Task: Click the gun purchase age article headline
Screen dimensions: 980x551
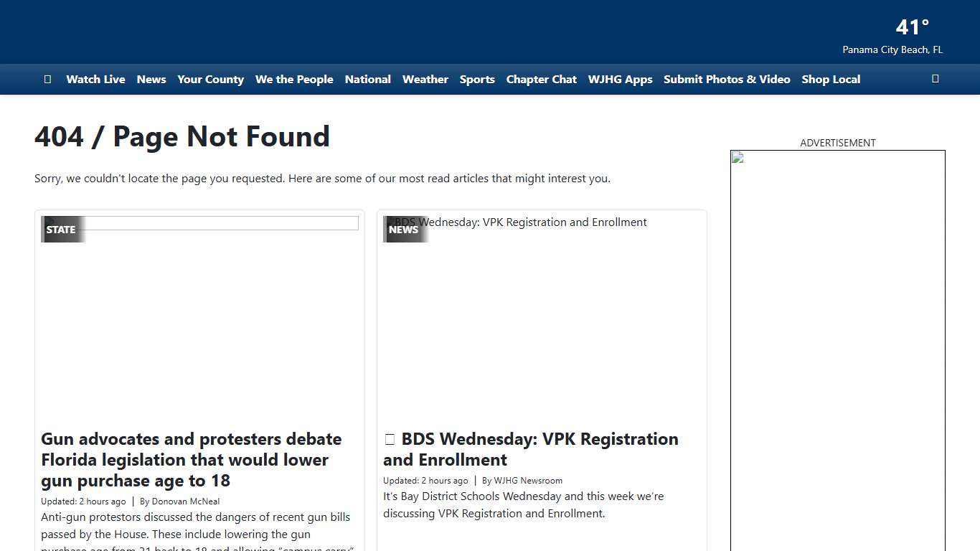Action: point(191,459)
